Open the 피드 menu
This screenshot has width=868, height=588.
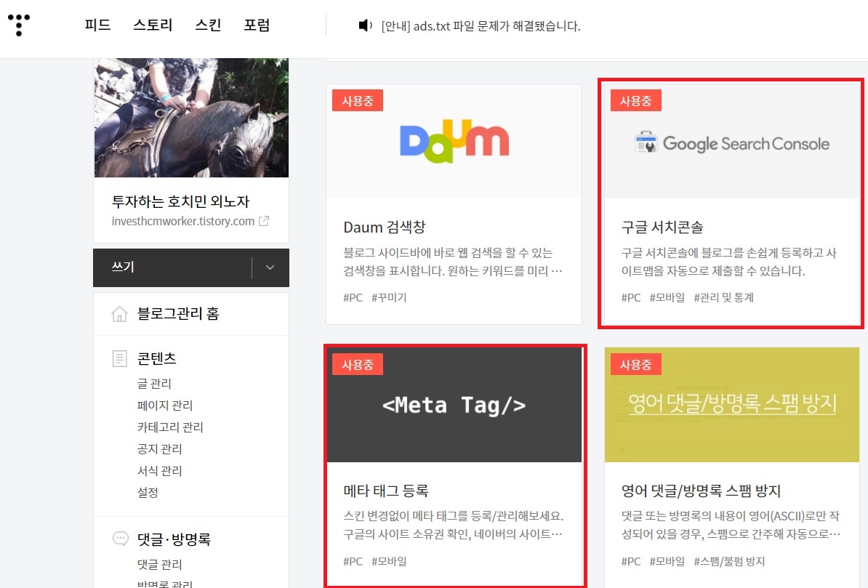pos(98,25)
